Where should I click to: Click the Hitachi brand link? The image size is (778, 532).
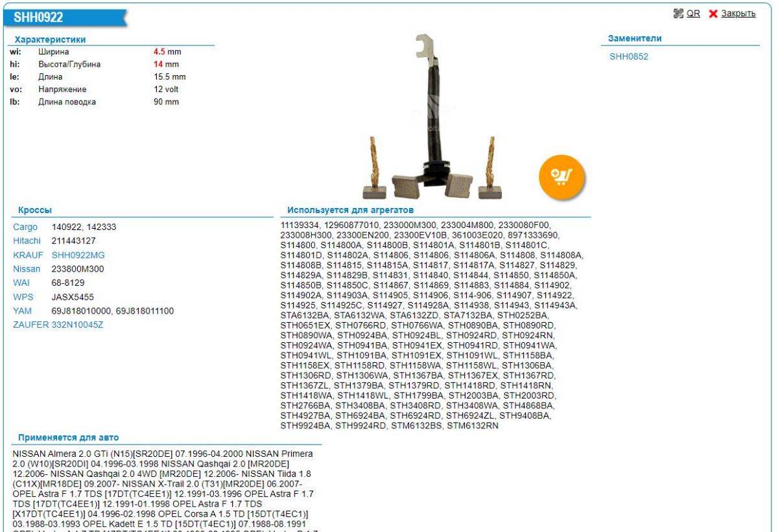point(27,241)
